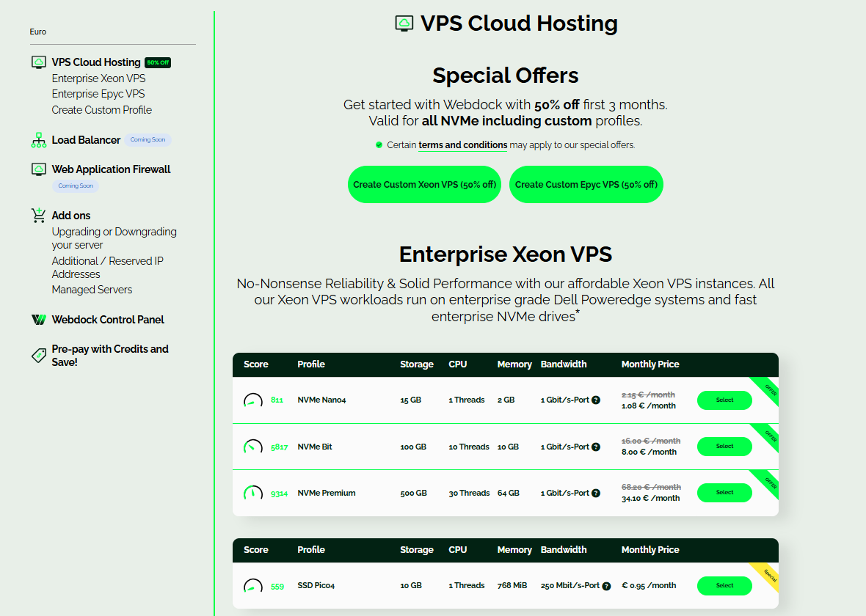Open VPS Cloud Hosting in sidebar

(x=96, y=62)
